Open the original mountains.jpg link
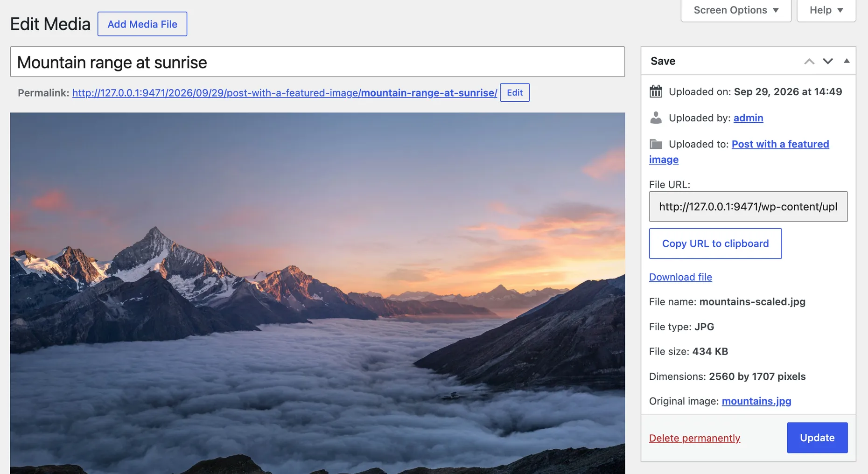Screen dimensions: 868x474 coord(756,401)
